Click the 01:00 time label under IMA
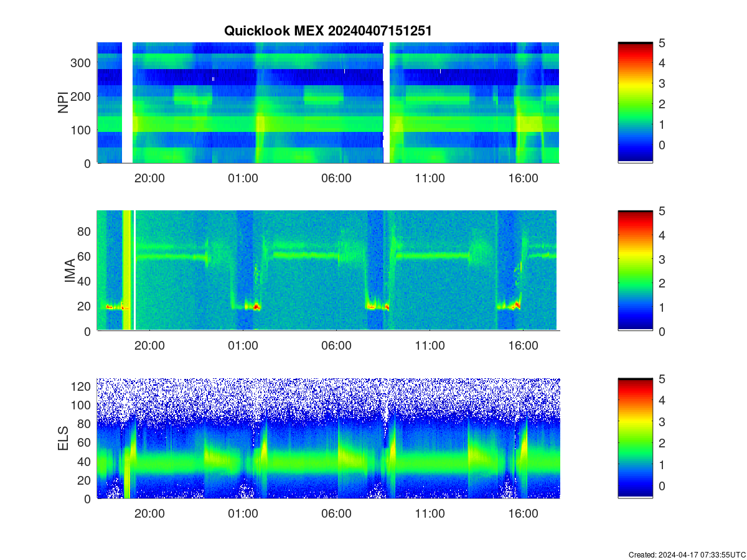 pos(243,346)
